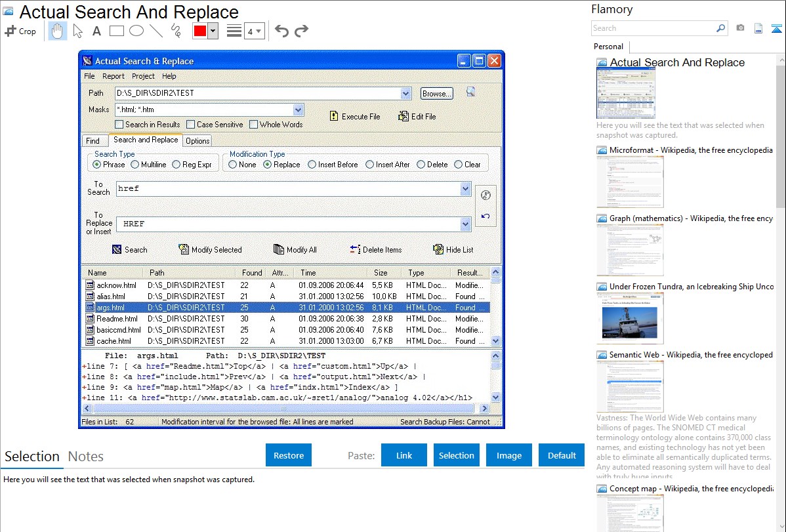The width and height of the screenshot is (786, 532).
Task: Click Hide List
Action: coord(453,250)
